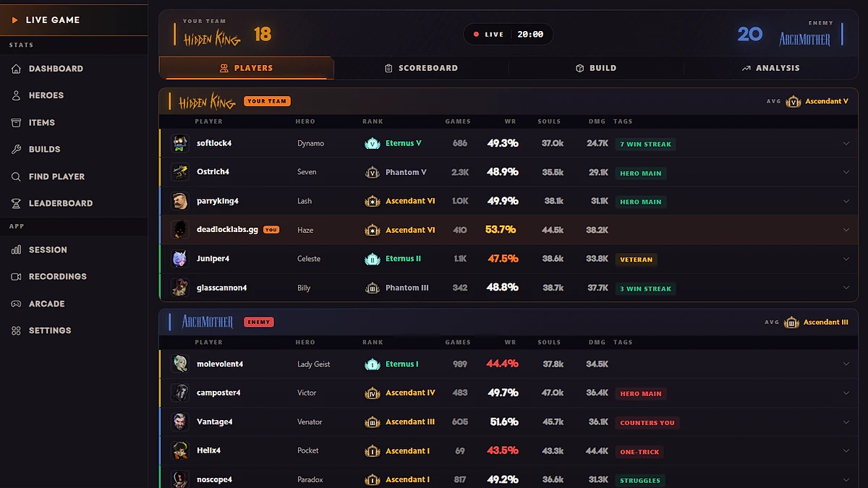Viewport: 868px width, 488px height.
Task: Click the Session bar chart icon
Action: pyautogui.click(x=16, y=249)
